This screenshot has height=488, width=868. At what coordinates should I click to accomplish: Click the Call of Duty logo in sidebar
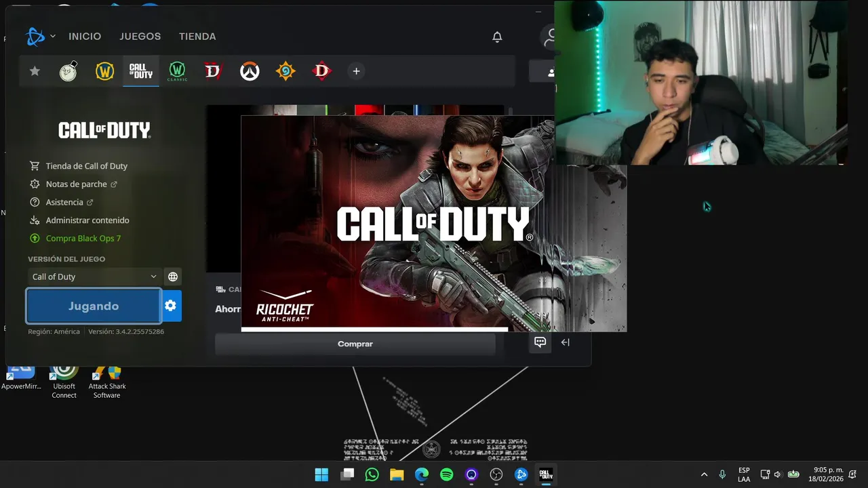[104, 130]
